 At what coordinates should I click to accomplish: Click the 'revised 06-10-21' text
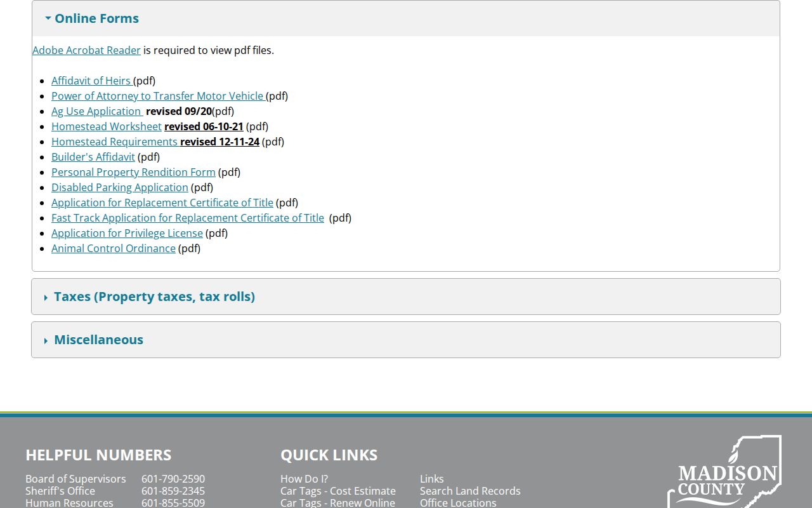[x=204, y=126]
